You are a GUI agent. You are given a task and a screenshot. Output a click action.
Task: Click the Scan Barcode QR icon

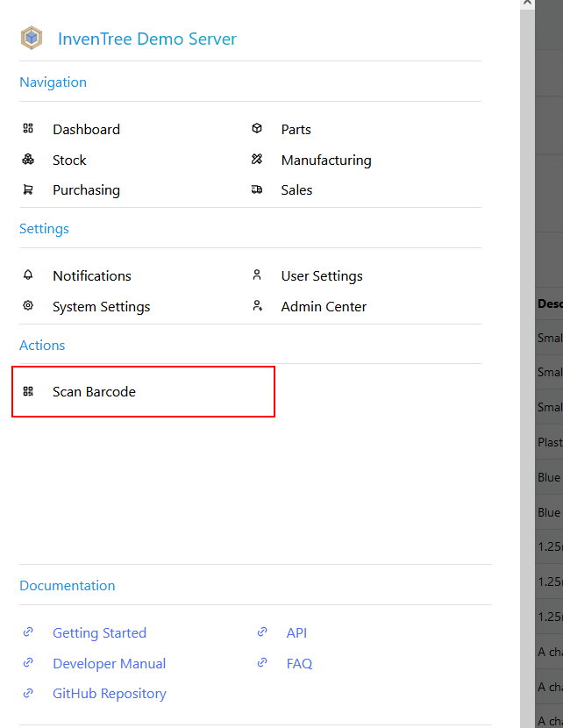pos(28,391)
